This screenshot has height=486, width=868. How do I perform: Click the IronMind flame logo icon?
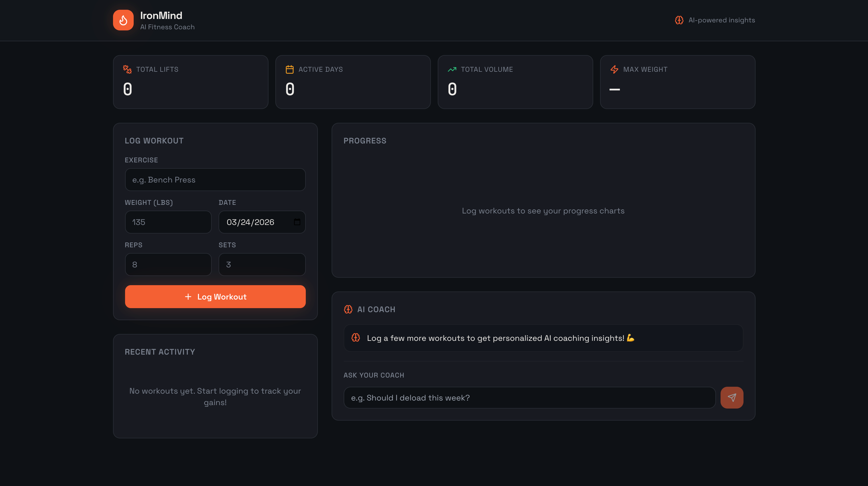(123, 20)
